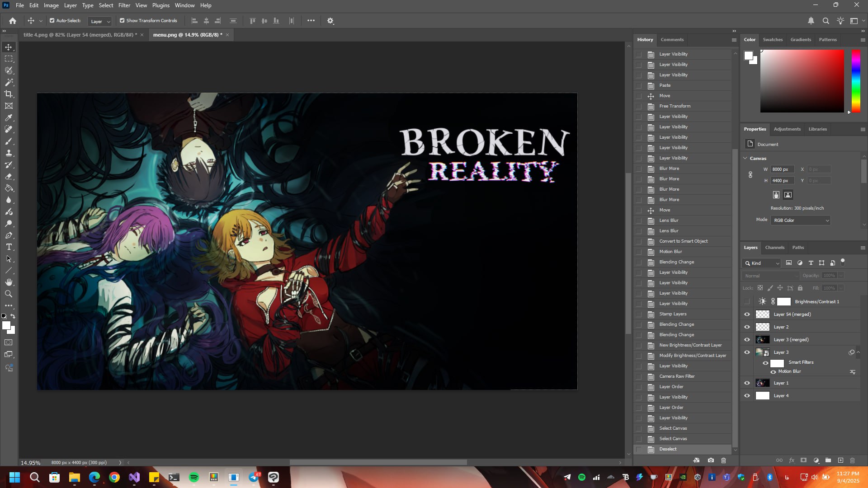
Task: Select the Horizontal Type tool
Action: 9,247
